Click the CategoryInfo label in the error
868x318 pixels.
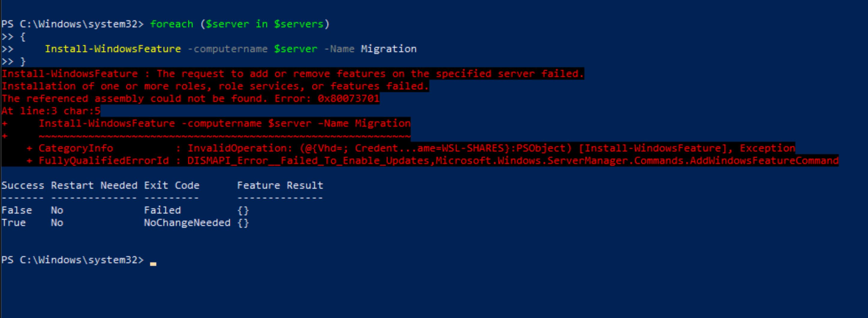[x=76, y=148]
